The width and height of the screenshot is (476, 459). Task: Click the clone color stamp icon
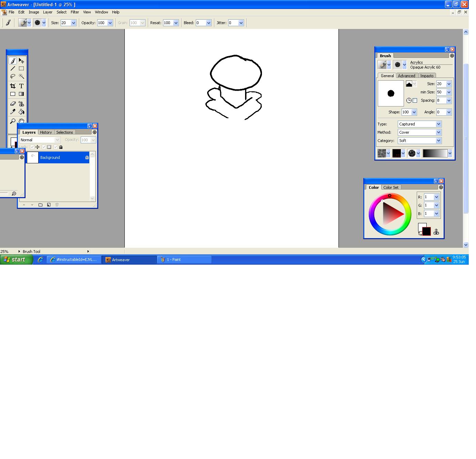pyautogui.click(x=436, y=232)
